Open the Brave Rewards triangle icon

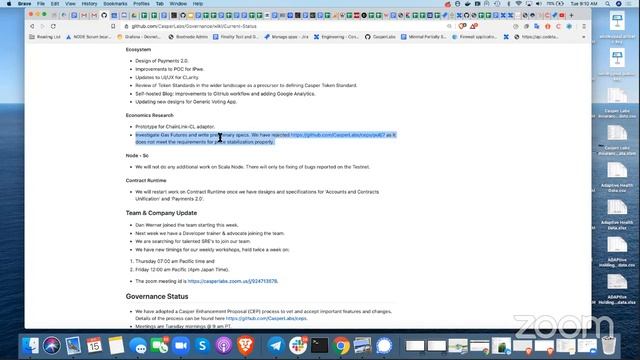point(473,26)
